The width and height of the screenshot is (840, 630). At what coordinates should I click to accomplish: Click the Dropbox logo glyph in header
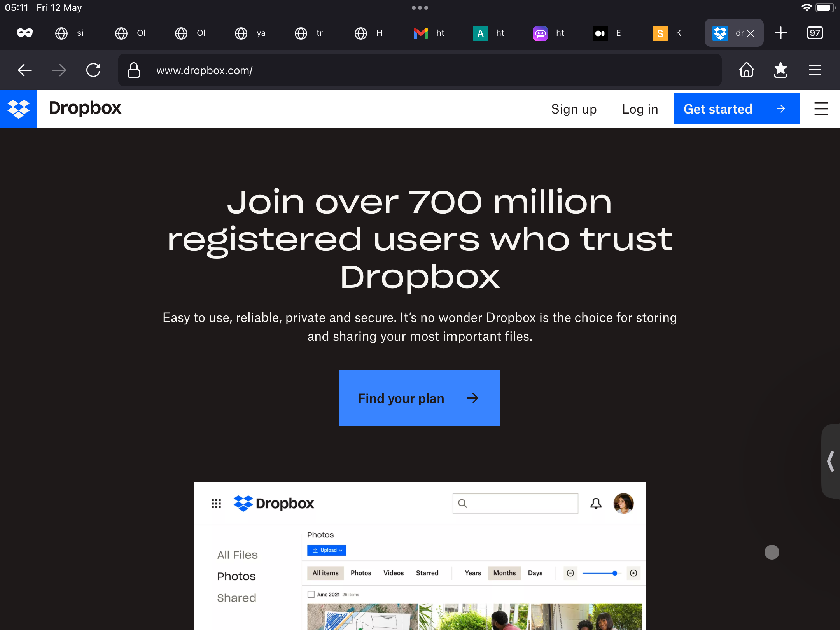(19, 109)
